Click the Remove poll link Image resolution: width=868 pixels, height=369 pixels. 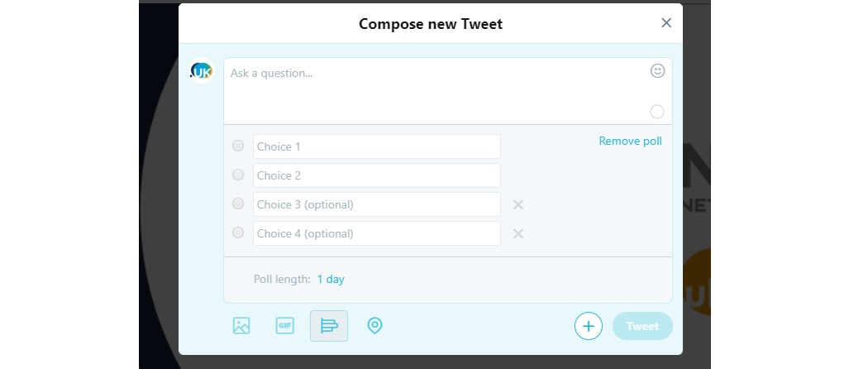pos(630,141)
